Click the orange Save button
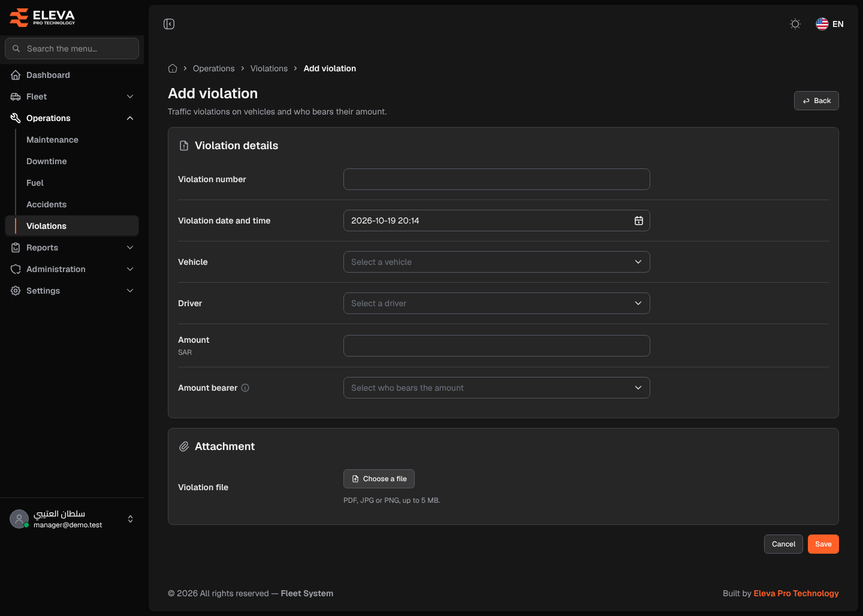 point(823,544)
